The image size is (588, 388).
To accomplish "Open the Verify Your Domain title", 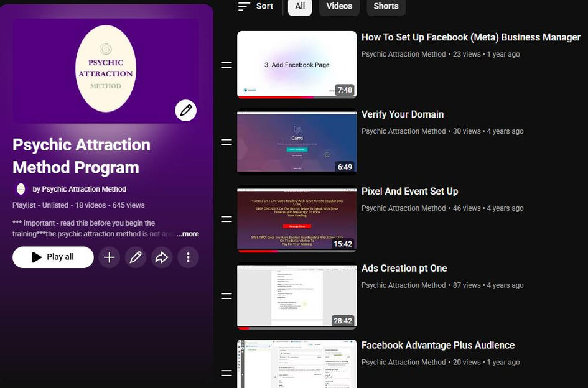I will tap(403, 114).
